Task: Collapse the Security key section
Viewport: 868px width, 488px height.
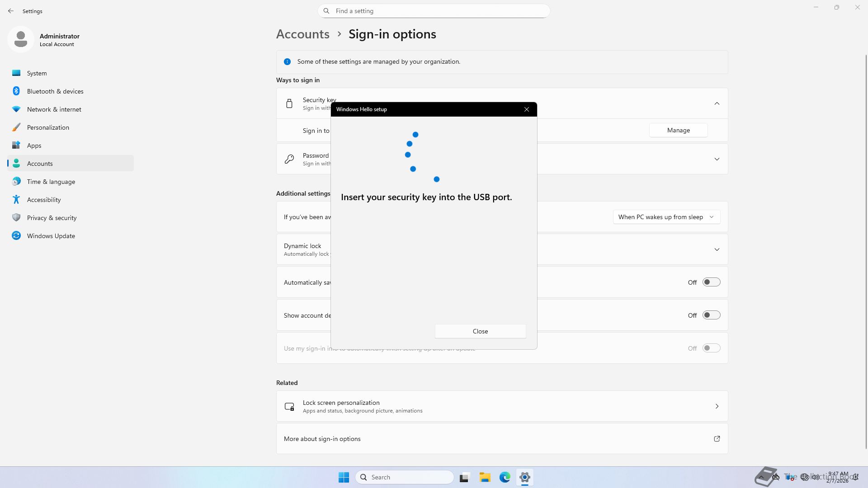Action: pyautogui.click(x=717, y=103)
